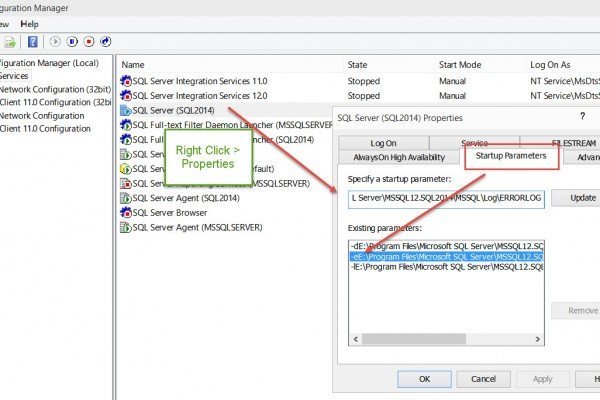This screenshot has height=400, width=600.
Task: Click the SQL Server (SQL2014) service icon
Action: pyautogui.click(x=126, y=110)
